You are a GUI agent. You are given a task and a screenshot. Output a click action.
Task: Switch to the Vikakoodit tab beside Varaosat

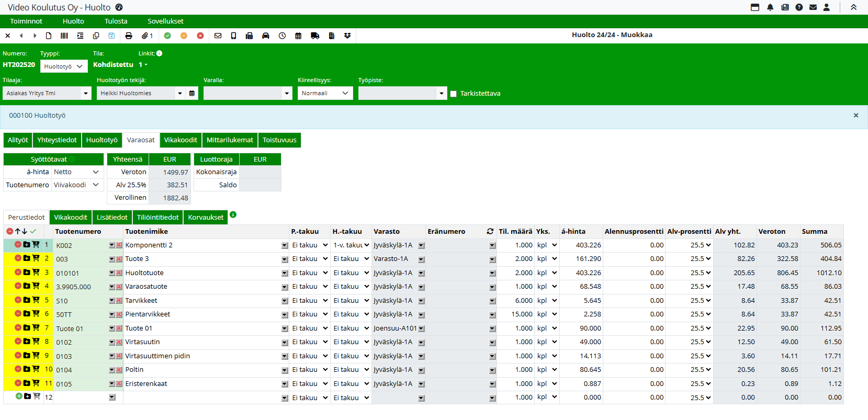(181, 140)
